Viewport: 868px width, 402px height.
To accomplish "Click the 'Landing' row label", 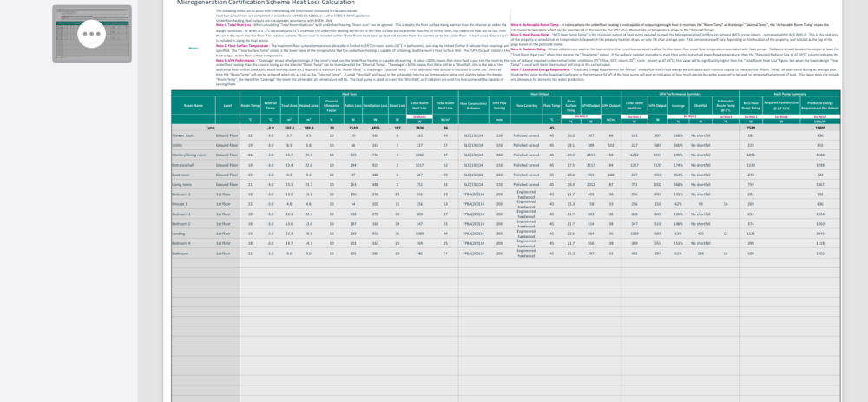I will click(x=178, y=234).
